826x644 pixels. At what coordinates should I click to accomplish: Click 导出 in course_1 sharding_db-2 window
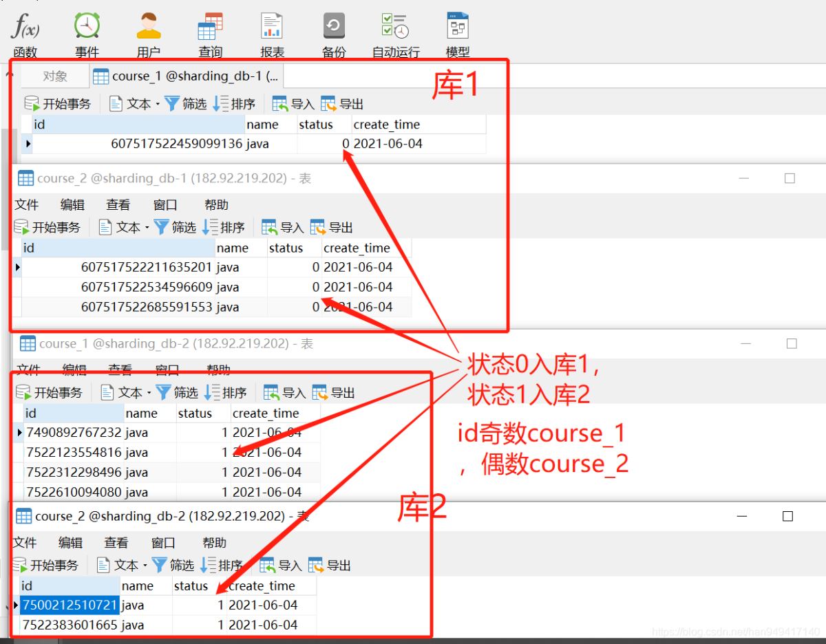[x=334, y=393]
